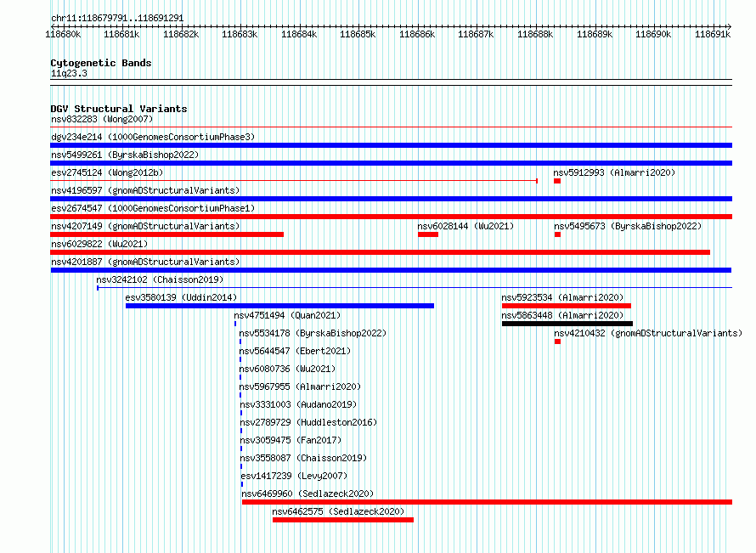Select the nsv5923534 red variant bar
Viewport: 756px width, 553px height.
tap(567, 306)
